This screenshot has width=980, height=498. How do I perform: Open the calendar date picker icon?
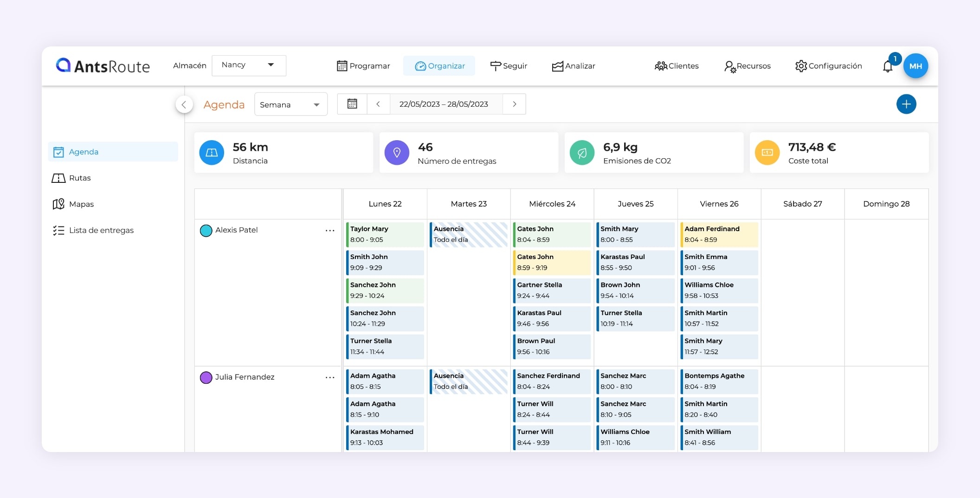click(x=352, y=104)
